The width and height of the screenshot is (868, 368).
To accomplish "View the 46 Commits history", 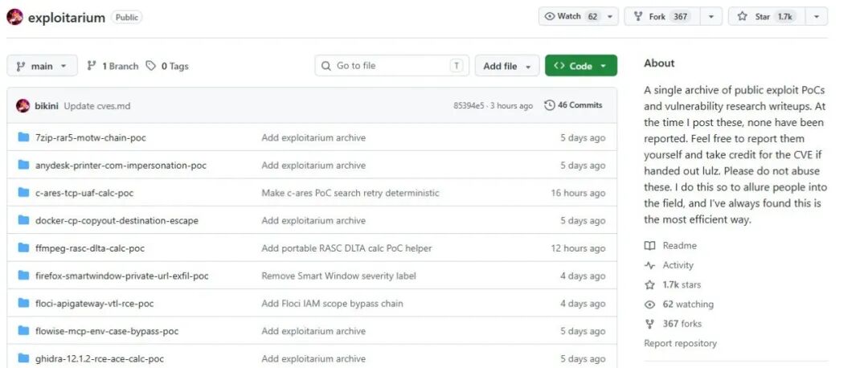I will pos(574,105).
